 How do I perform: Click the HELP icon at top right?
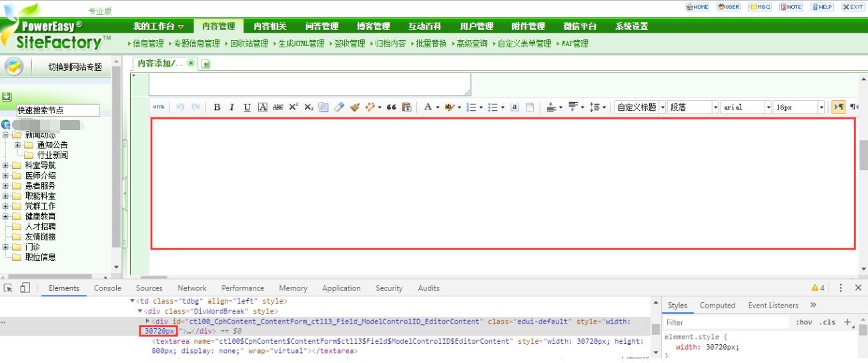tap(822, 7)
